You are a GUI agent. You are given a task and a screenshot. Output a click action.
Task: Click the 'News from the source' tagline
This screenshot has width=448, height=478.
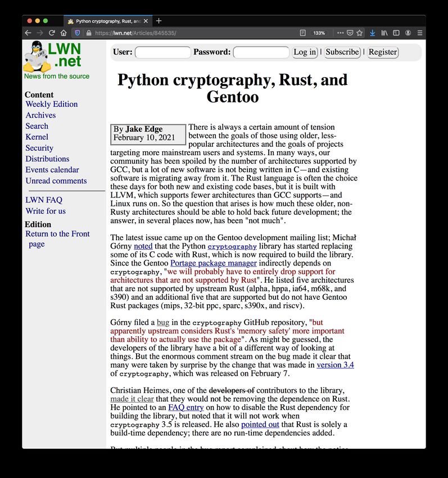click(57, 76)
